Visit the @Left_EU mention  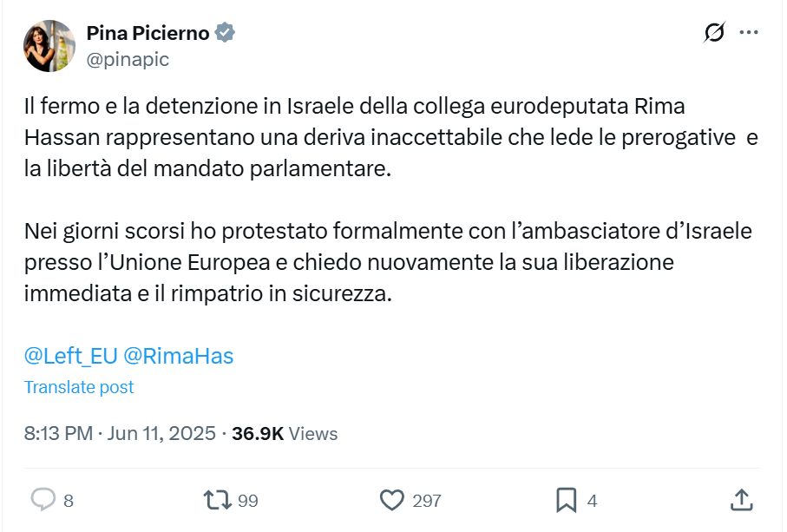pyautogui.click(x=70, y=356)
